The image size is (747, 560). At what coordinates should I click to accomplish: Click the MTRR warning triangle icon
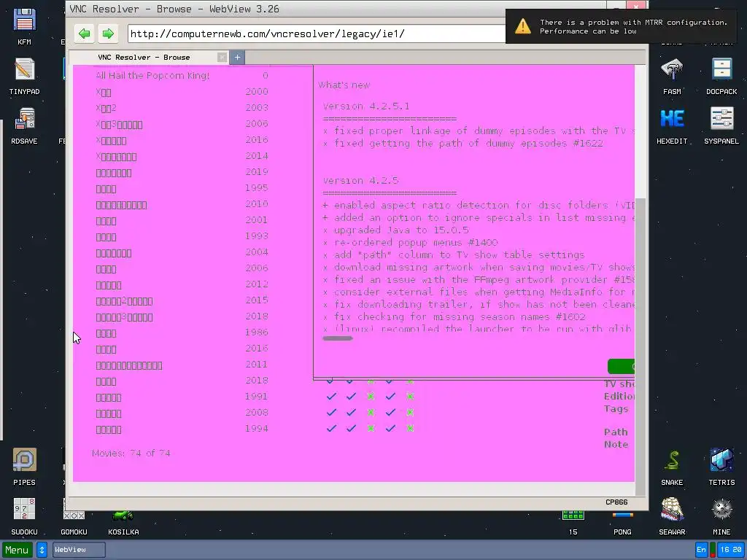[x=522, y=26]
